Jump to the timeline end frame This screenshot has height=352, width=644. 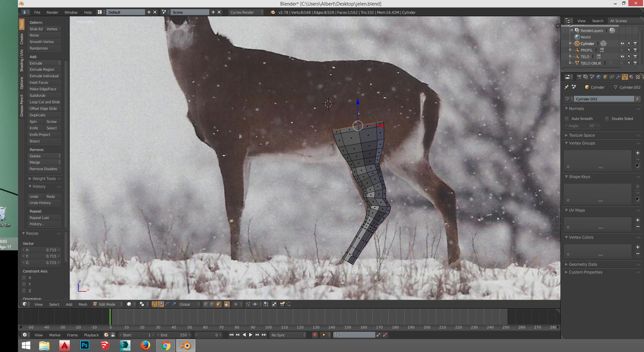[x=264, y=335]
